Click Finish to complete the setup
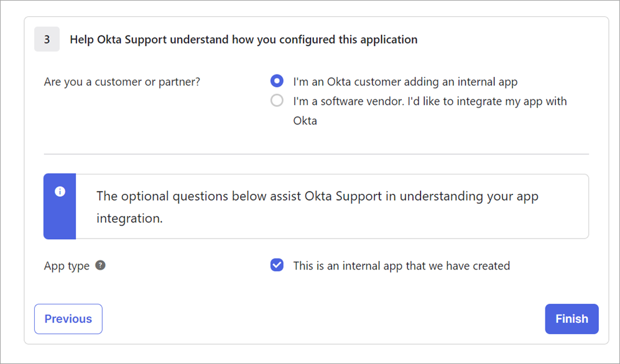 coord(571,319)
